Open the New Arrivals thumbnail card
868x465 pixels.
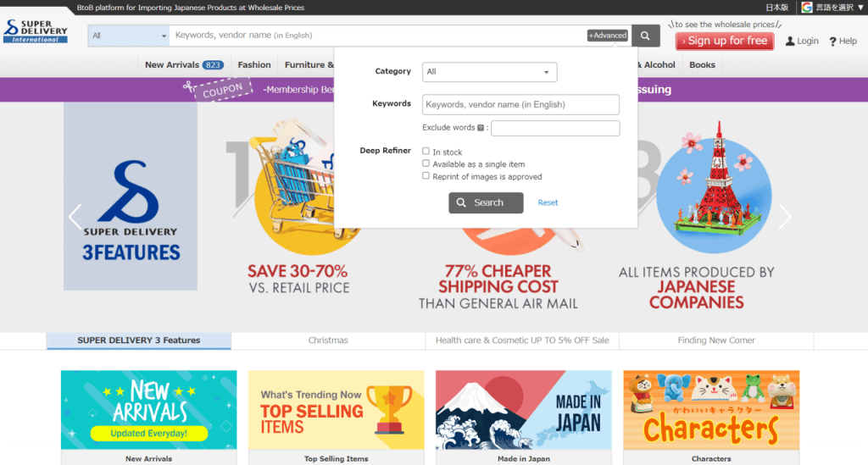148,418
